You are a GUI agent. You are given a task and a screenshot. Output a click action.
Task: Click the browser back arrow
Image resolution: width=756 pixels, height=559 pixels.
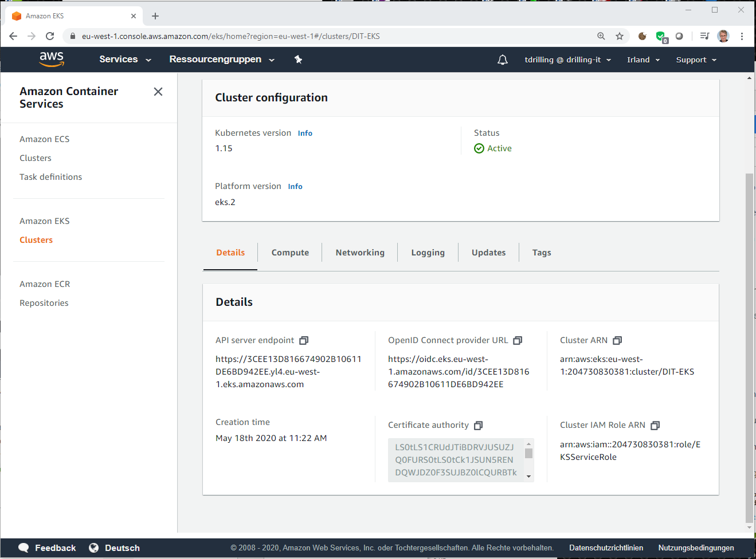pos(13,36)
